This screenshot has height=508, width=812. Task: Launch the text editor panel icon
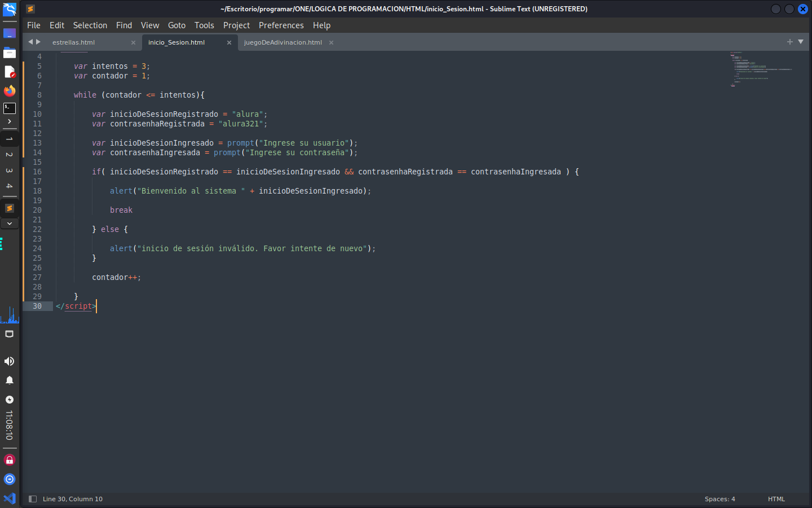[x=10, y=72]
